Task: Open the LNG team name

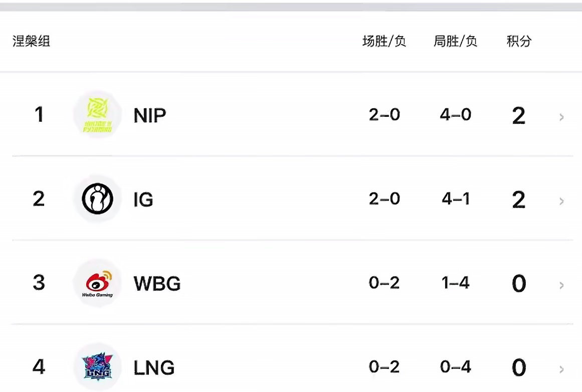Action: (x=154, y=367)
